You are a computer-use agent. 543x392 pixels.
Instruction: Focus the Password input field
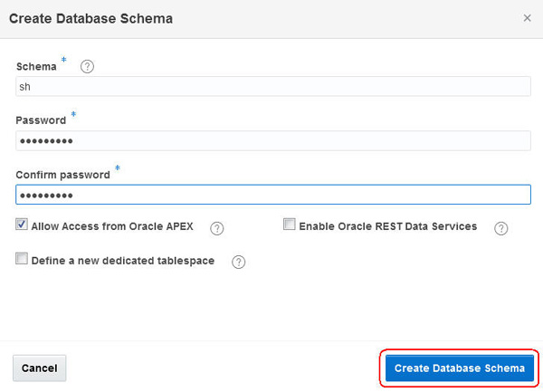tap(272, 140)
